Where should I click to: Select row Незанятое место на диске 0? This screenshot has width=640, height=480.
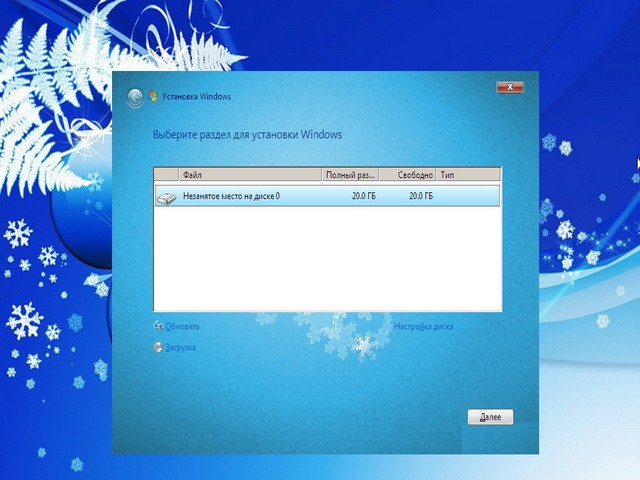click(327, 196)
